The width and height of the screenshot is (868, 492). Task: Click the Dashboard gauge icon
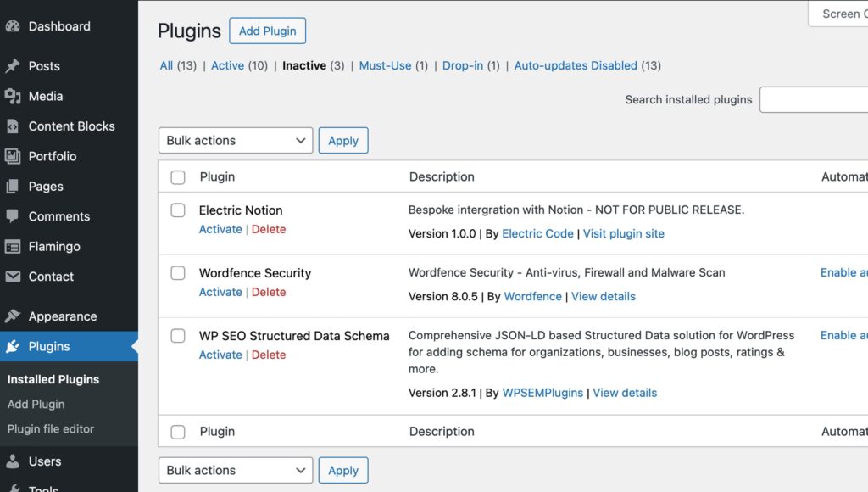13,26
